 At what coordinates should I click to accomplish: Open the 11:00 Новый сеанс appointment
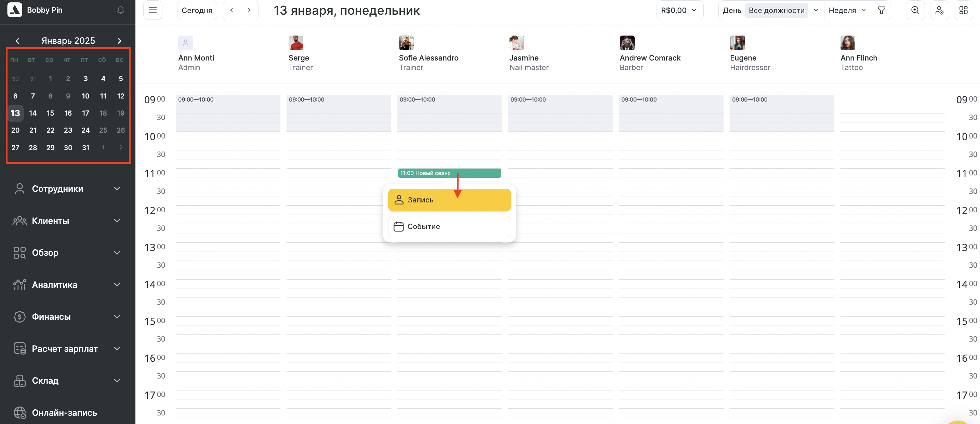[449, 173]
